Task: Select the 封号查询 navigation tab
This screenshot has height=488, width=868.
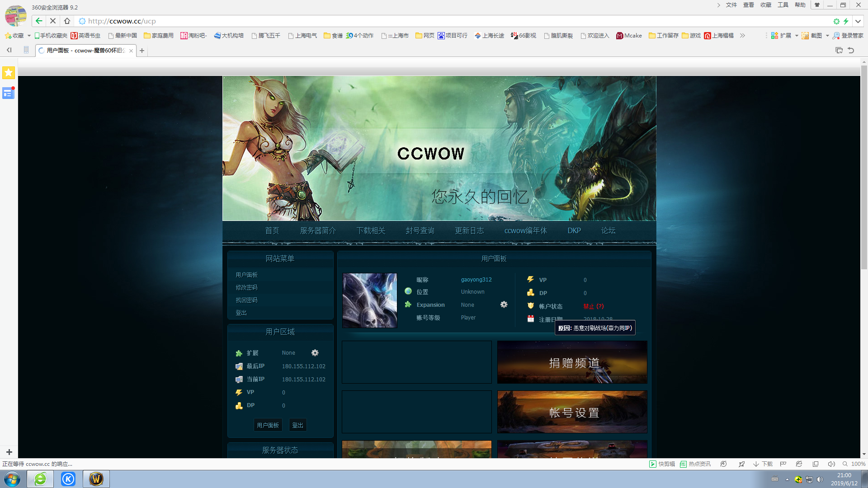Action: point(420,230)
